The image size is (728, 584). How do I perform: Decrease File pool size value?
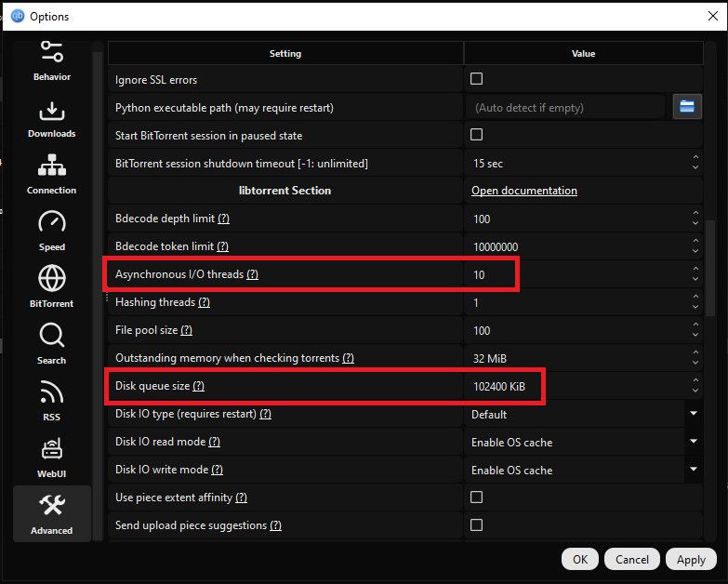click(x=695, y=335)
